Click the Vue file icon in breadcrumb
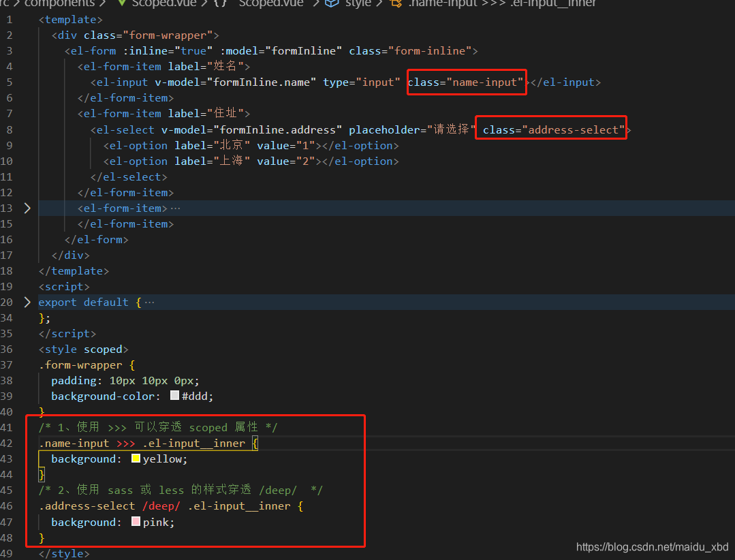735x560 pixels. click(x=122, y=3)
